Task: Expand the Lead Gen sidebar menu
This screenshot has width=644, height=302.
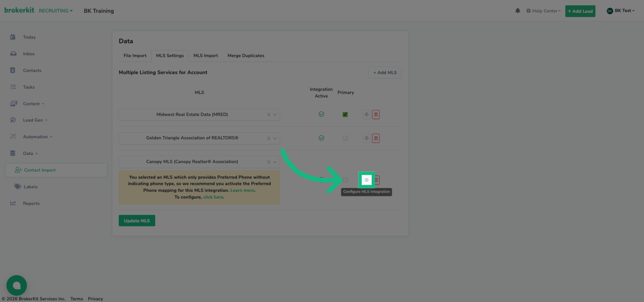Action: pos(35,120)
